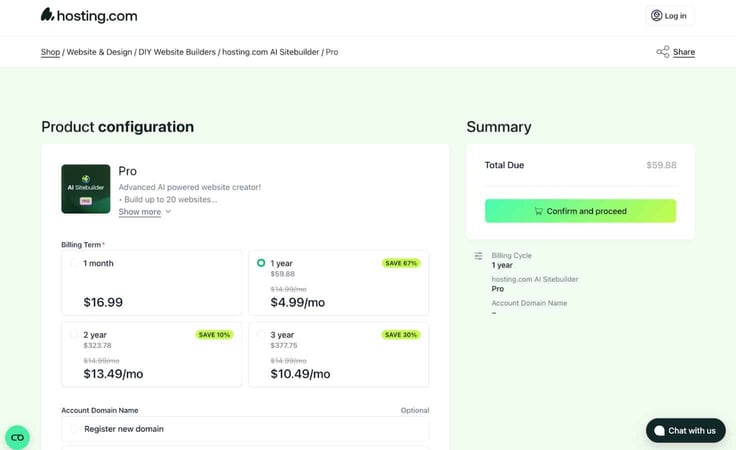Click the $16.99 price text

tap(103, 302)
